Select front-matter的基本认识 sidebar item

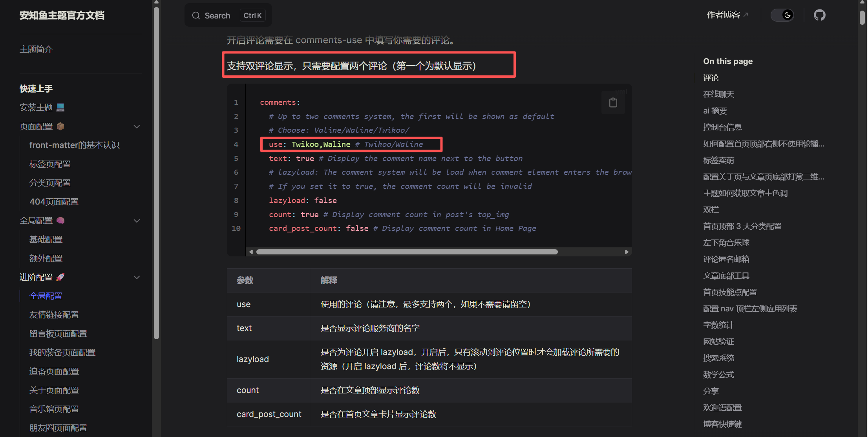(74, 145)
